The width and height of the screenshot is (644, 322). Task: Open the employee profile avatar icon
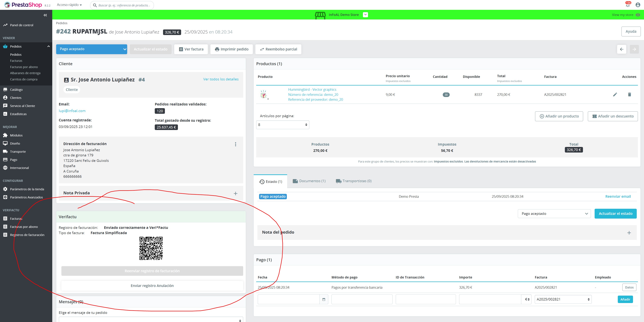point(638,5)
